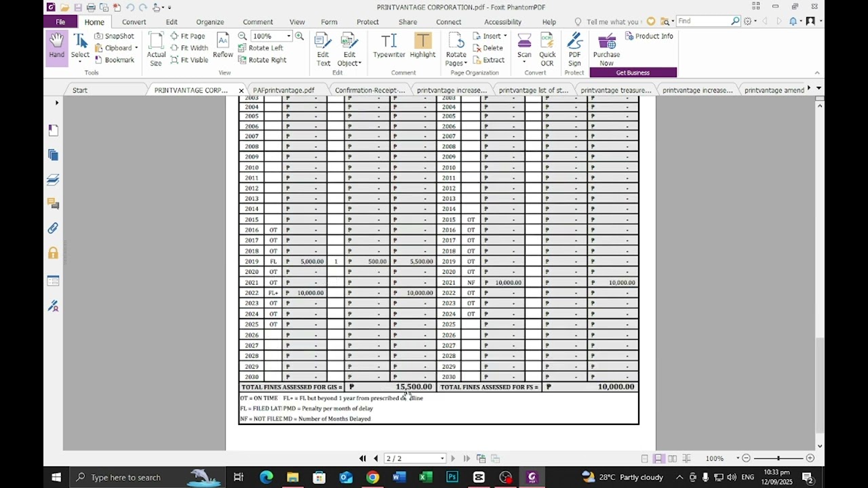
Task: Open Product Info
Action: click(x=649, y=36)
